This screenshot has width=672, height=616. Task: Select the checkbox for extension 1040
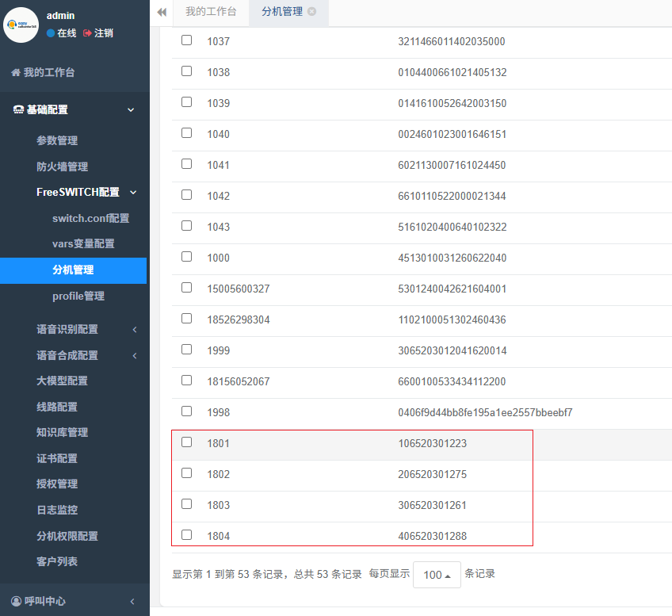click(x=186, y=133)
